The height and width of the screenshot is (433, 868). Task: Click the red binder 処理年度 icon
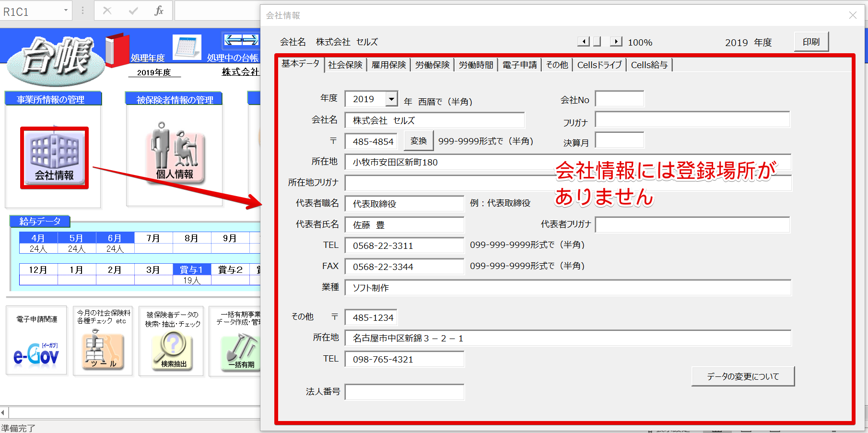click(117, 49)
